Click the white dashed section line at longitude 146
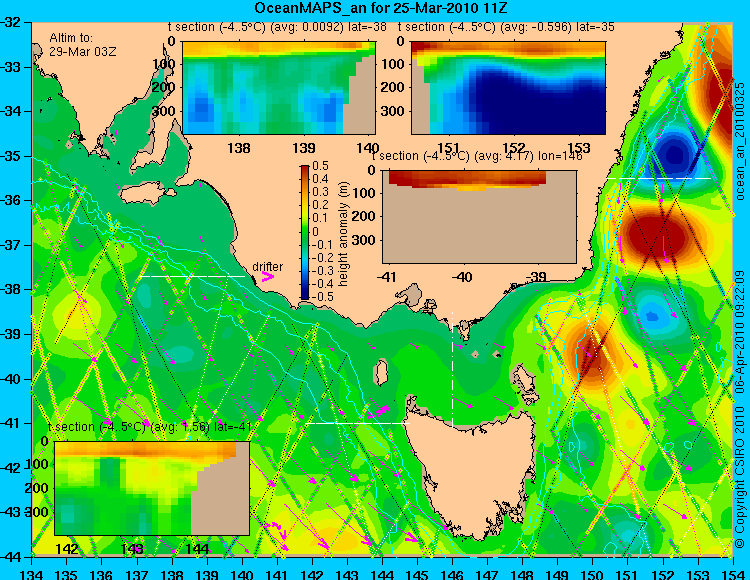The width and height of the screenshot is (750, 580). [x=452, y=369]
